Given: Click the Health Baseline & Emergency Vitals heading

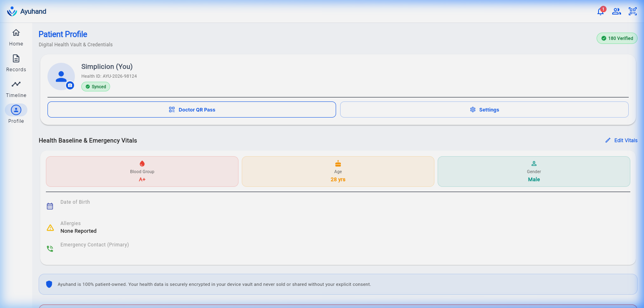Looking at the screenshot, I should click(x=88, y=141).
